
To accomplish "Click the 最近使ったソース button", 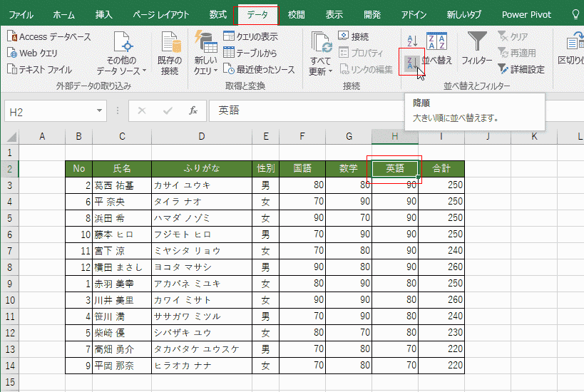I will (259, 69).
